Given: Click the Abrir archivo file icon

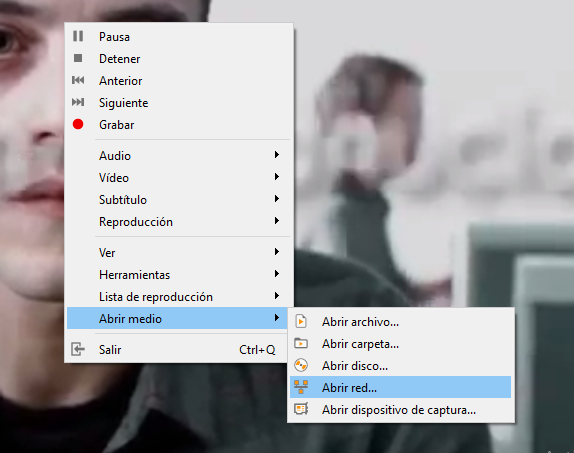Looking at the screenshot, I should coord(301,321).
